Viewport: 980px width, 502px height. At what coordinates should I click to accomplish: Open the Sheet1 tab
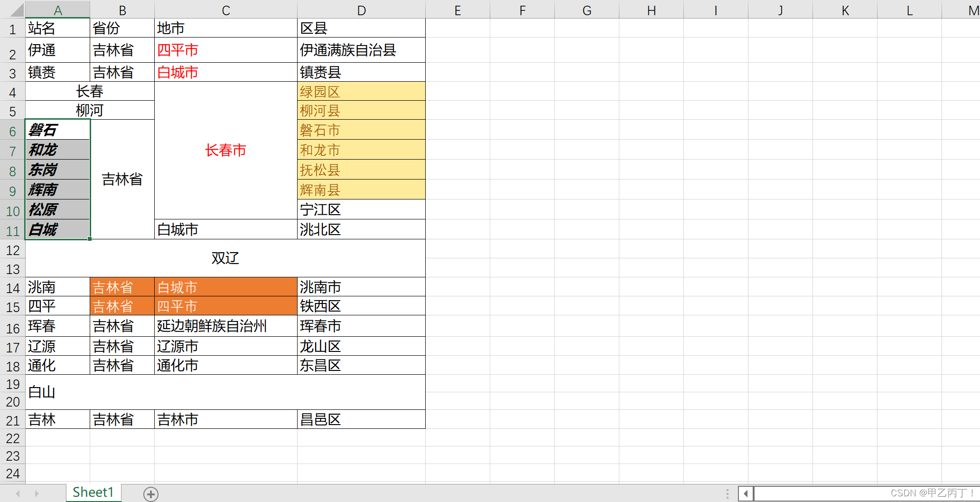pyautogui.click(x=93, y=493)
